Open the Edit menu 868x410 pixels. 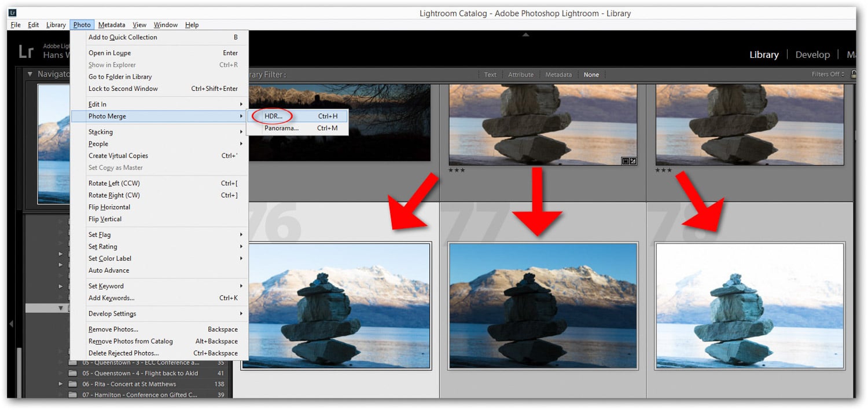[x=34, y=25]
